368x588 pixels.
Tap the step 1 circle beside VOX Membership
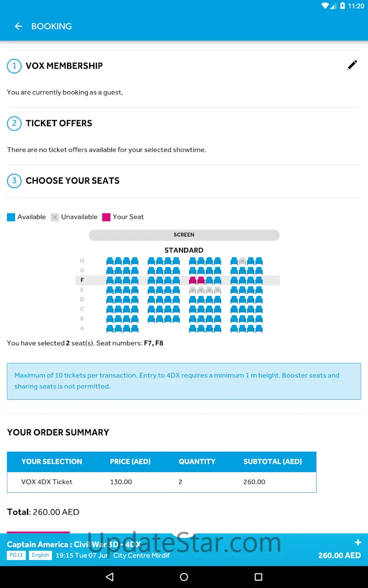click(14, 66)
